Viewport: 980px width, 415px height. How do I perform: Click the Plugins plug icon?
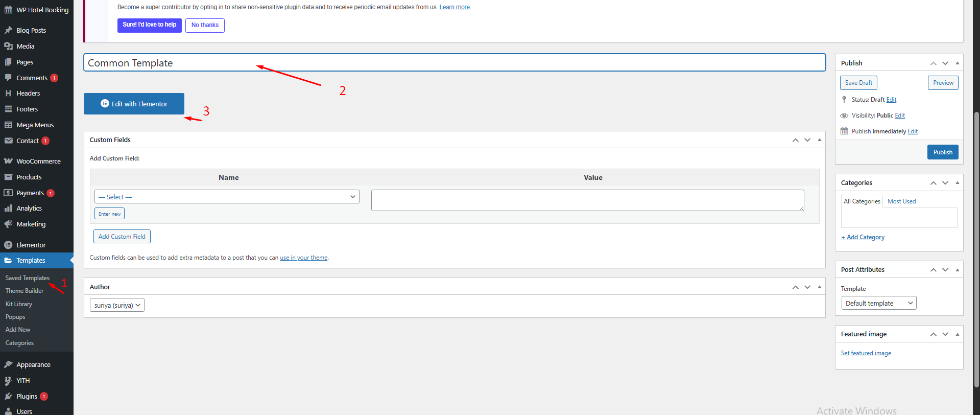pyautogui.click(x=8, y=396)
